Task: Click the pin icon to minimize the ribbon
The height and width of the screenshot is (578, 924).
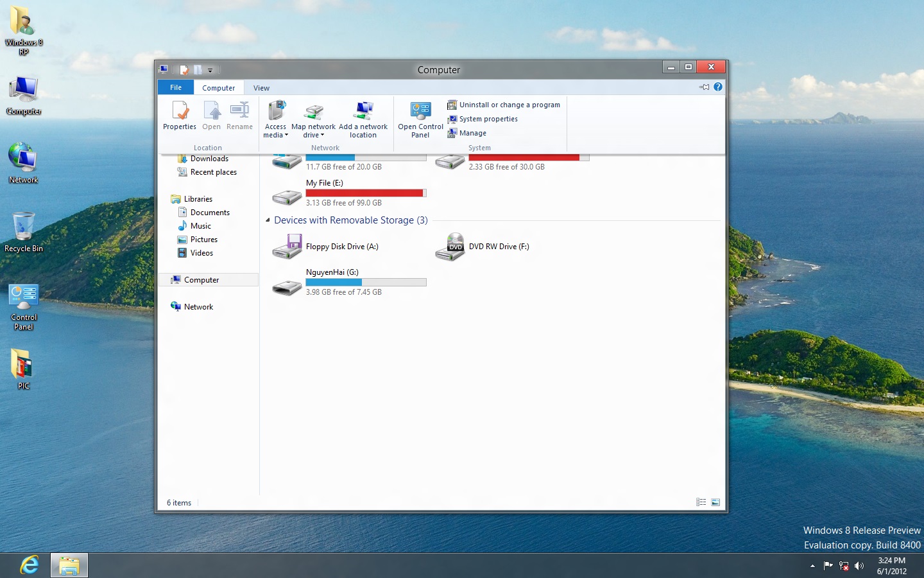Action: click(705, 87)
